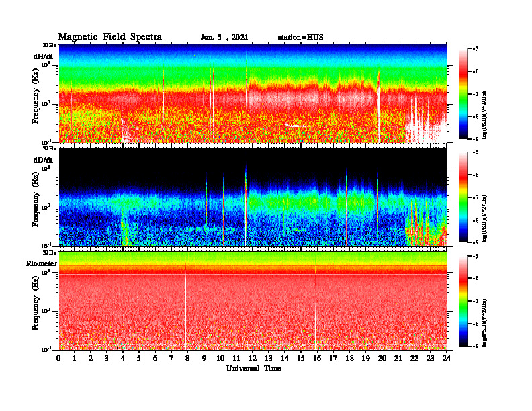Image resolution: width=532 pixels, height=411 pixels.
Task: Click hour tick label "4" on time axis
Action: (123, 359)
